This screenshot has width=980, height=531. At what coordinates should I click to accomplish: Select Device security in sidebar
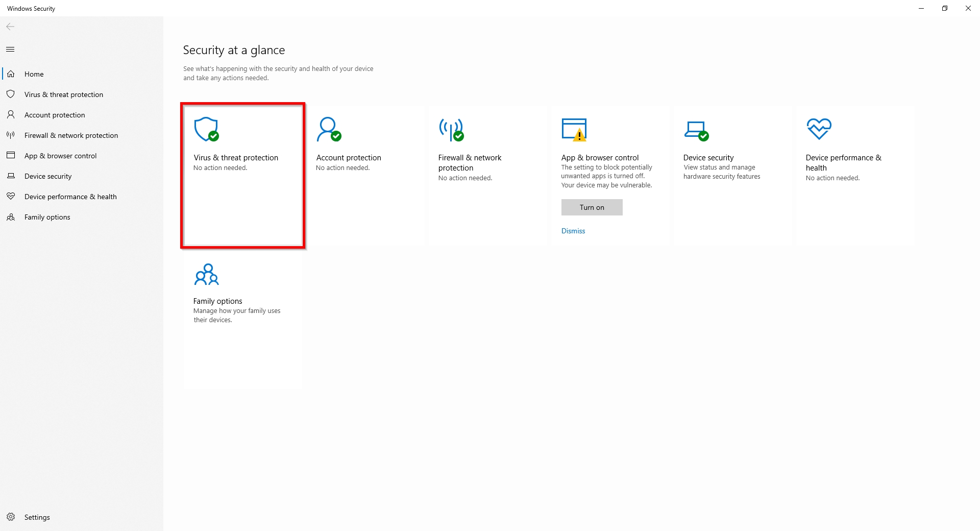coord(82,176)
